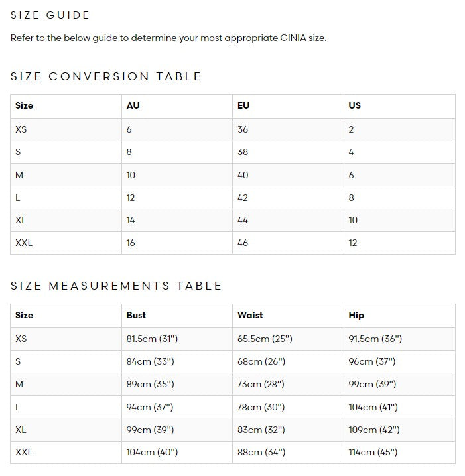Select the AU 14 cell for XL
465x476 pixels.
131,220
